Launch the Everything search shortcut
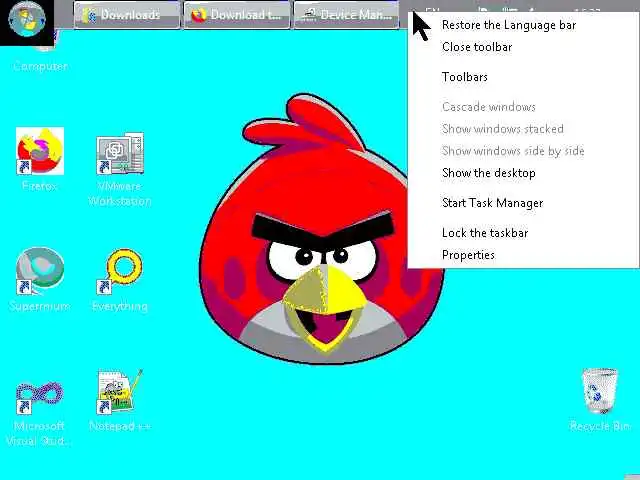Viewport: 640px width, 480px height. coord(120,271)
